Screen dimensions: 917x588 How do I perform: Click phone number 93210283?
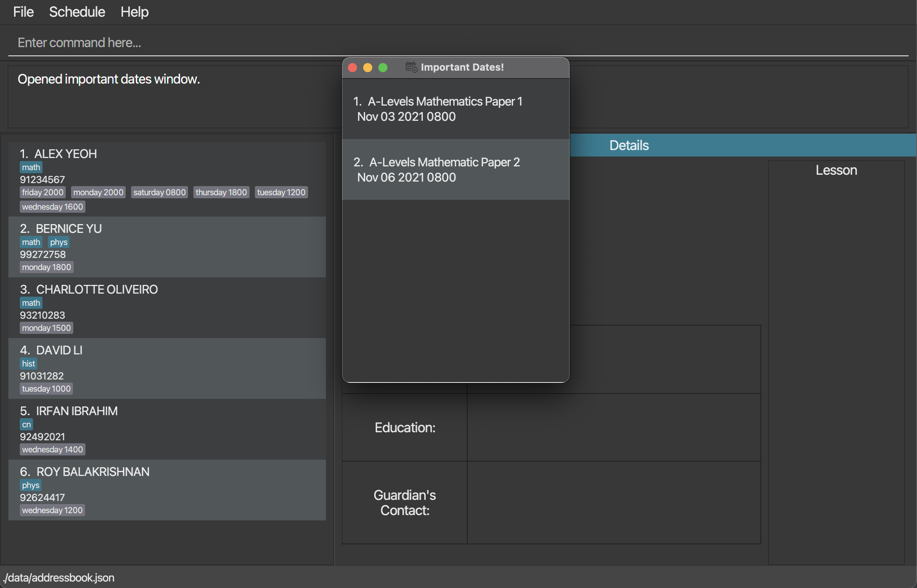[x=43, y=315]
